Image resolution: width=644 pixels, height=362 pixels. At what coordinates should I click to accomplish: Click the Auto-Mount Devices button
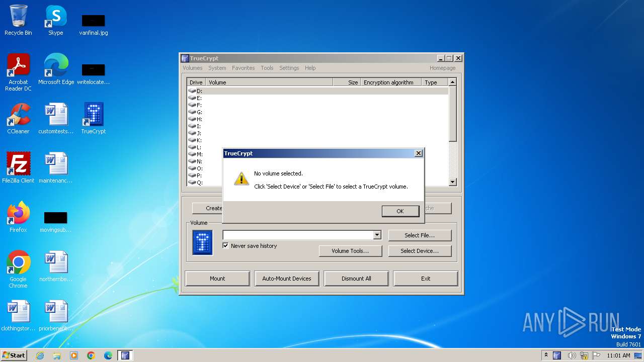287,279
